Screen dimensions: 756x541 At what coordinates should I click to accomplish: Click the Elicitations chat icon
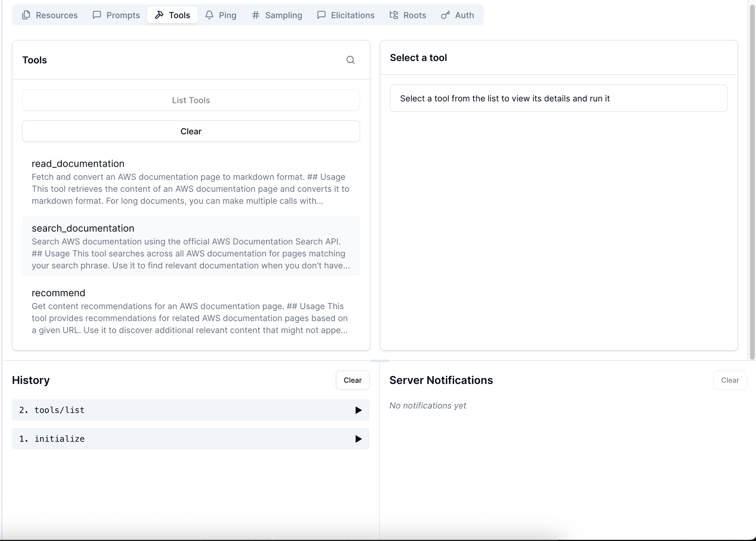(x=321, y=15)
